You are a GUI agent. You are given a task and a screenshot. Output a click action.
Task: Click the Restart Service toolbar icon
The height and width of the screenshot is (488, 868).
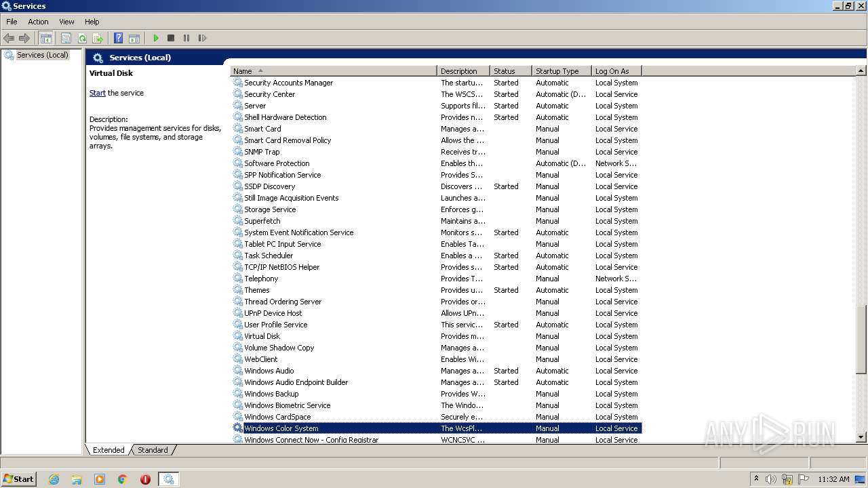pyautogui.click(x=202, y=38)
